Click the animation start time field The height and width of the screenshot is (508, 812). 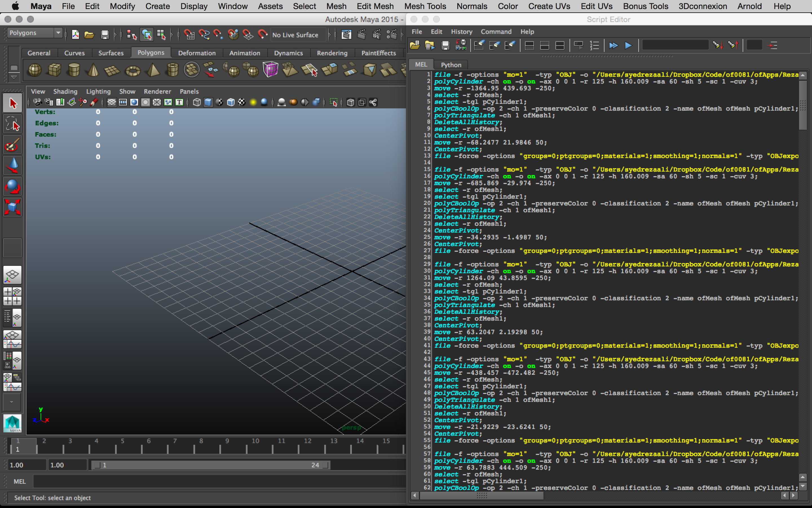(27, 465)
